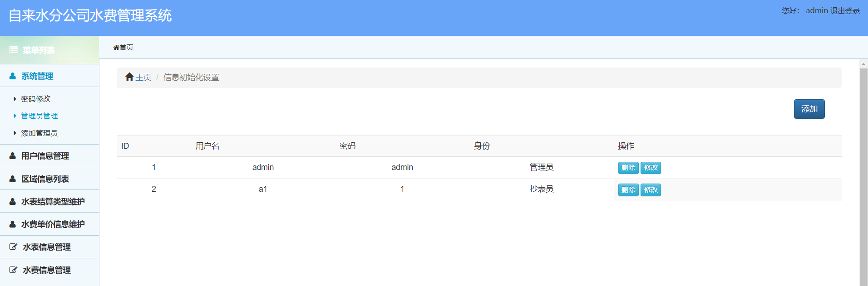The height and width of the screenshot is (286, 868).
Task: Click the 用户名 column header
Action: (x=207, y=146)
